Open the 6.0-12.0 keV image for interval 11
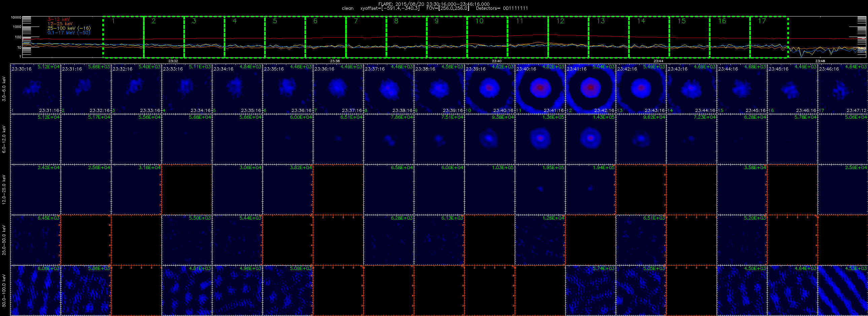This screenshot has width=868, height=316. [x=540, y=139]
